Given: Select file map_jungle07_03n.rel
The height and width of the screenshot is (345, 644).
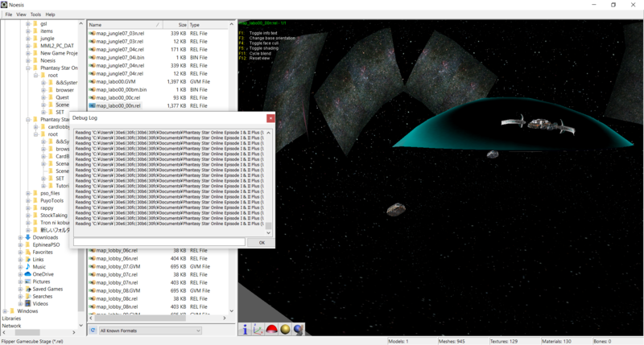Looking at the screenshot, I should tap(120, 34).
